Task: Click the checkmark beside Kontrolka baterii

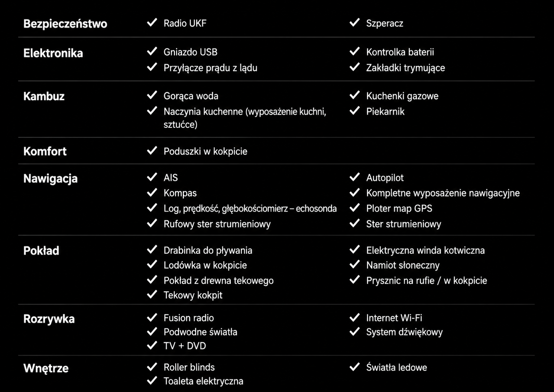Action: pyautogui.click(x=354, y=51)
